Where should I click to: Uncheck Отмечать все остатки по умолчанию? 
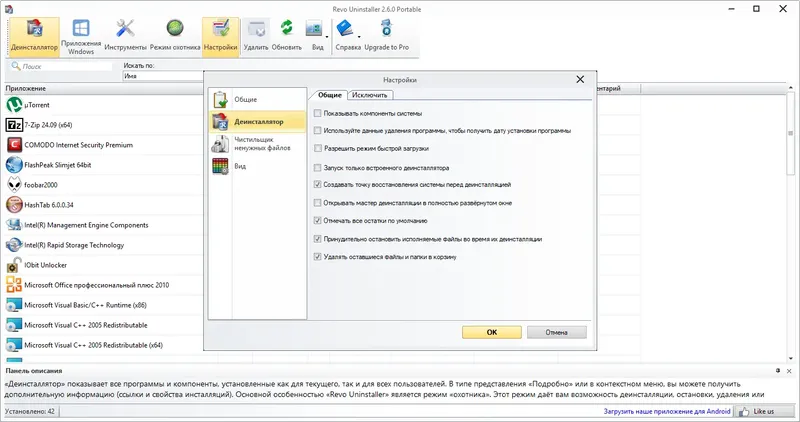(317, 221)
